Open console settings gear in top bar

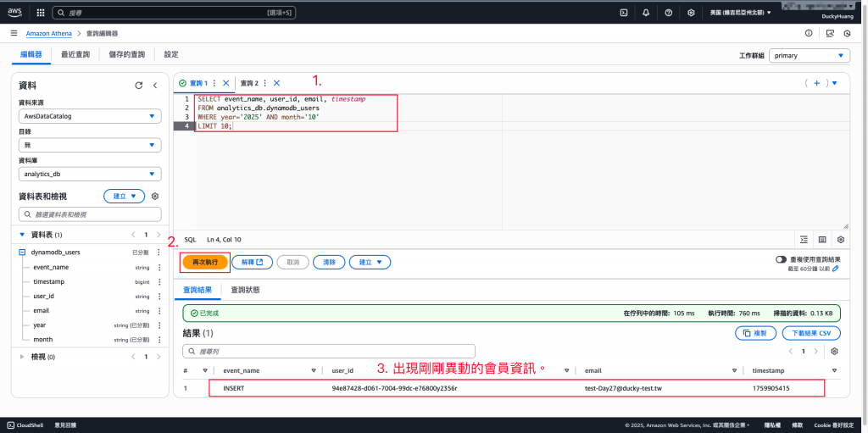click(x=691, y=13)
